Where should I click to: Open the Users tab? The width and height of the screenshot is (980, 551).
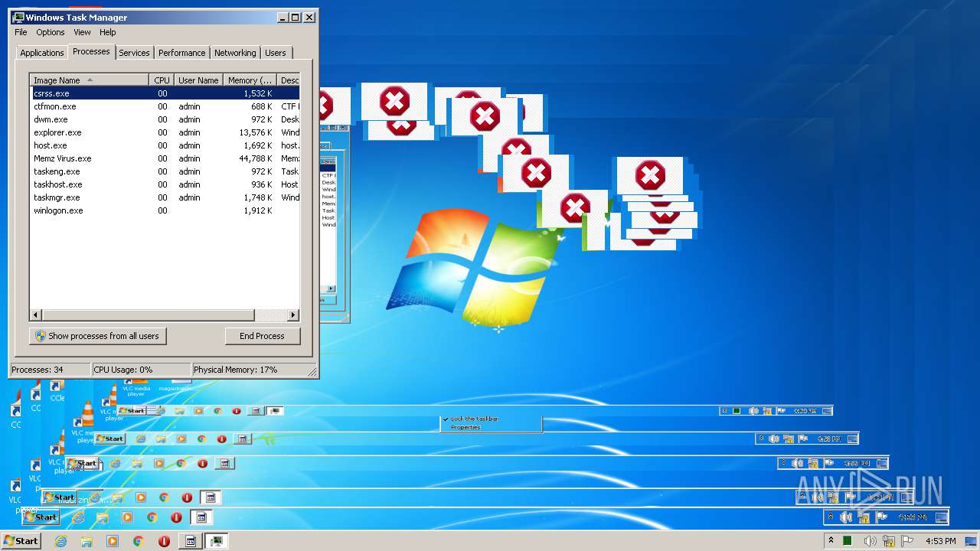(x=276, y=53)
